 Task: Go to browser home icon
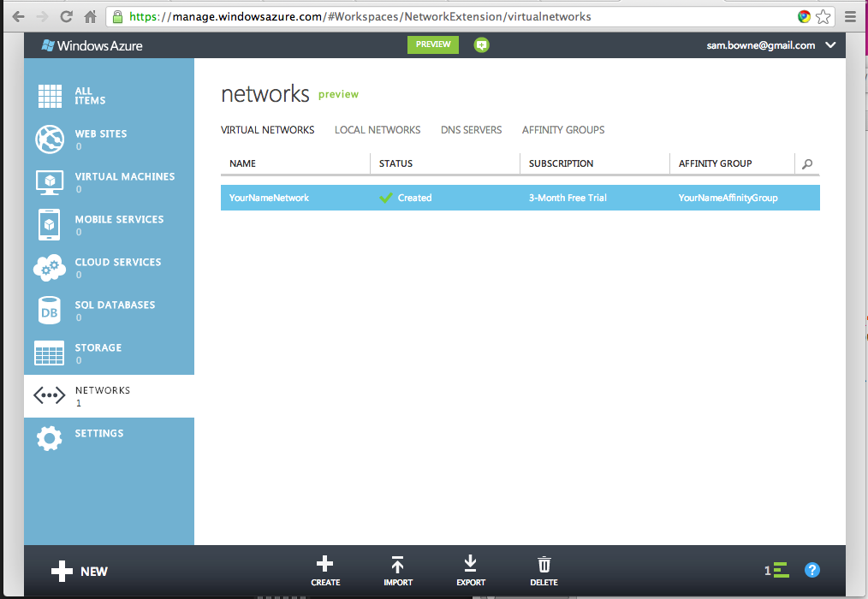(90, 16)
